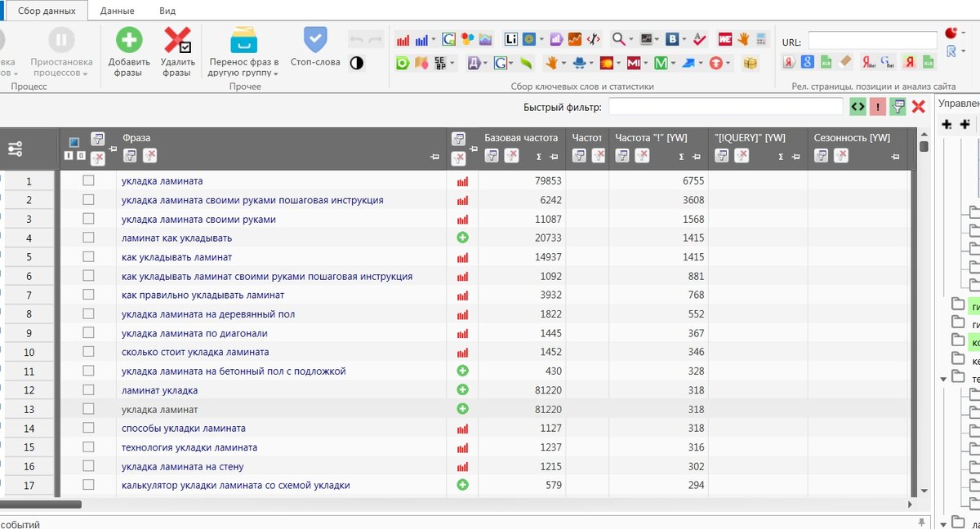980x529 pixels.
Task: Check the box for 'как правильно укладывать ламинат'
Action: [x=88, y=295]
